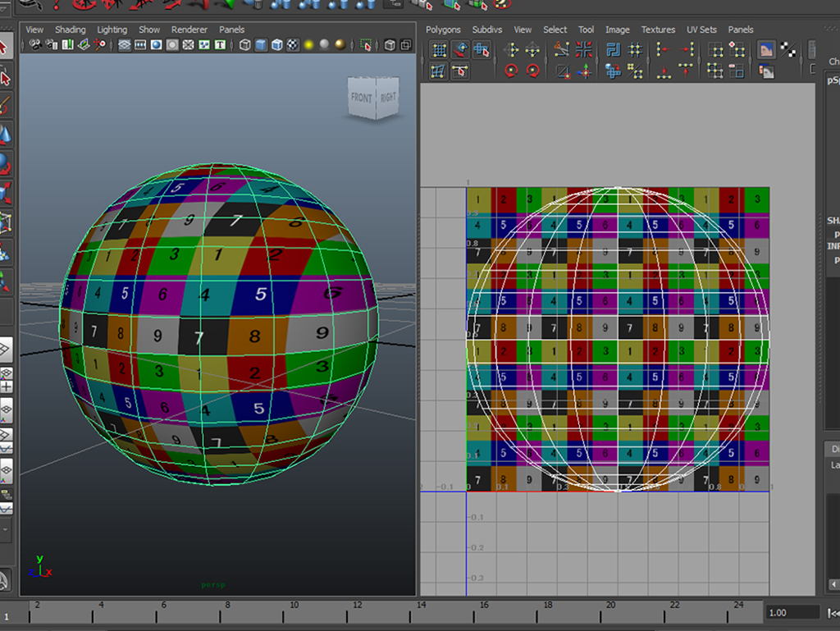Toggle dim image checker icon
The width and height of the screenshot is (840, 631).
[x=788, y=50]
